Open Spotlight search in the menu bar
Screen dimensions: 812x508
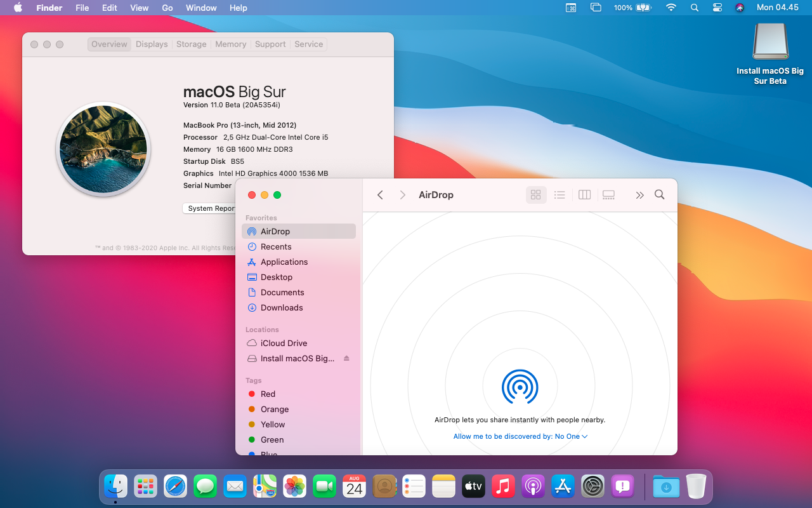tap(695, 8)
